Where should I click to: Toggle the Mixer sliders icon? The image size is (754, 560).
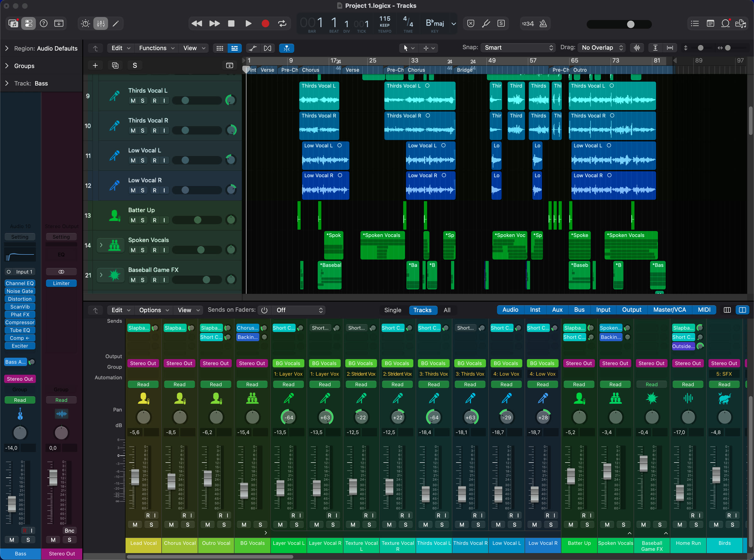click(101, 23)
